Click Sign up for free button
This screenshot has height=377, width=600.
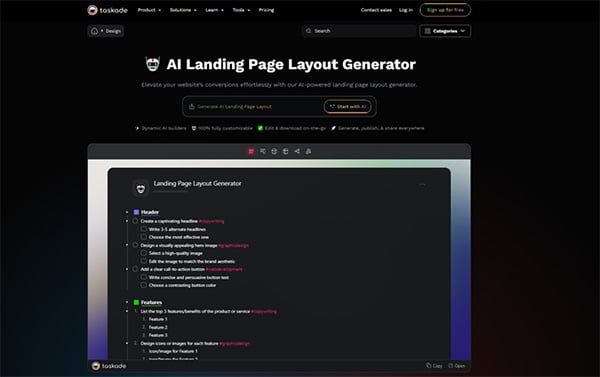click(445, 10)
